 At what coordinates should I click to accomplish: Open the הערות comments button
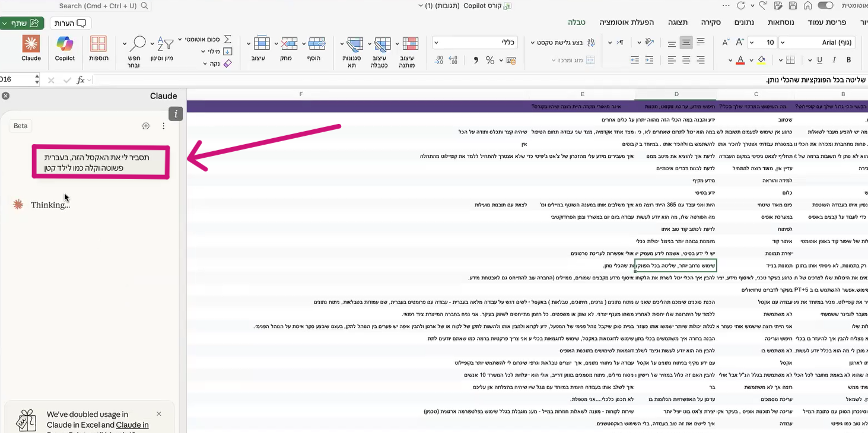[70, 23]
